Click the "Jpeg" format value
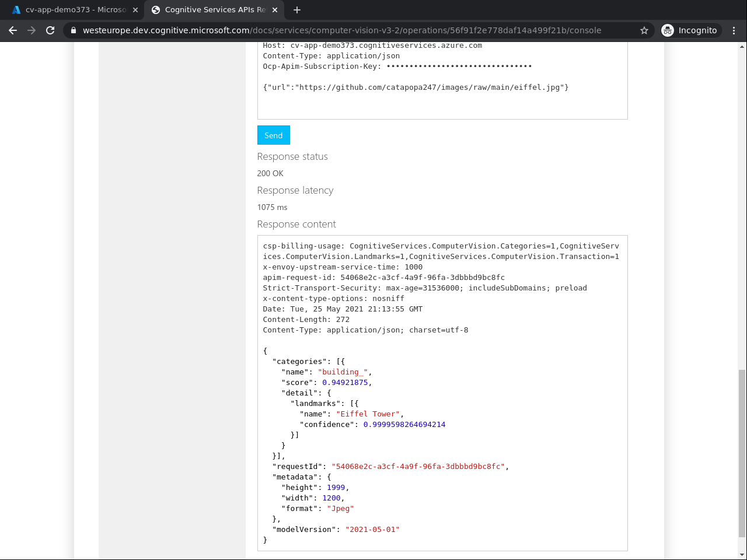This screenshot has width=747, height=560. click(341, 509)
